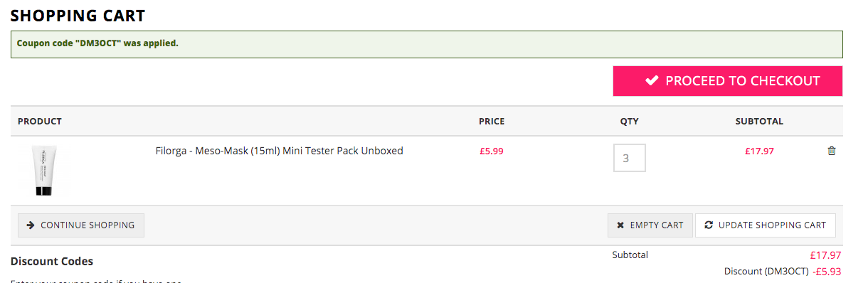The image size is (868, 283).
Task: Click the Subtotal label in order totals
Action: coord(630,255)
